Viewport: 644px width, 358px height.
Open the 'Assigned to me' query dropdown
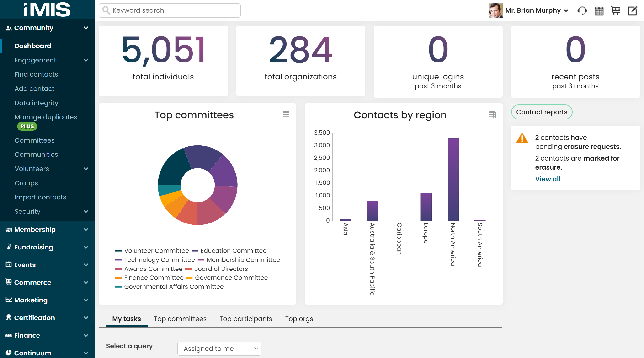point(219,348)
